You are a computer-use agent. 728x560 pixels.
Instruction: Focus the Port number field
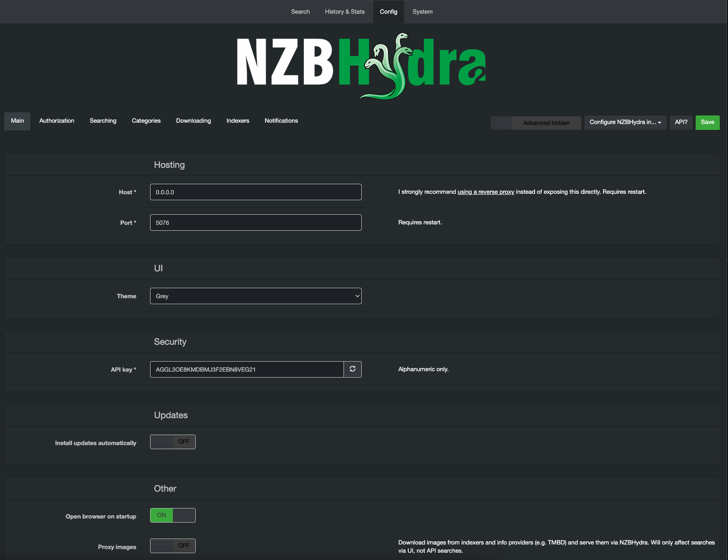255,223
